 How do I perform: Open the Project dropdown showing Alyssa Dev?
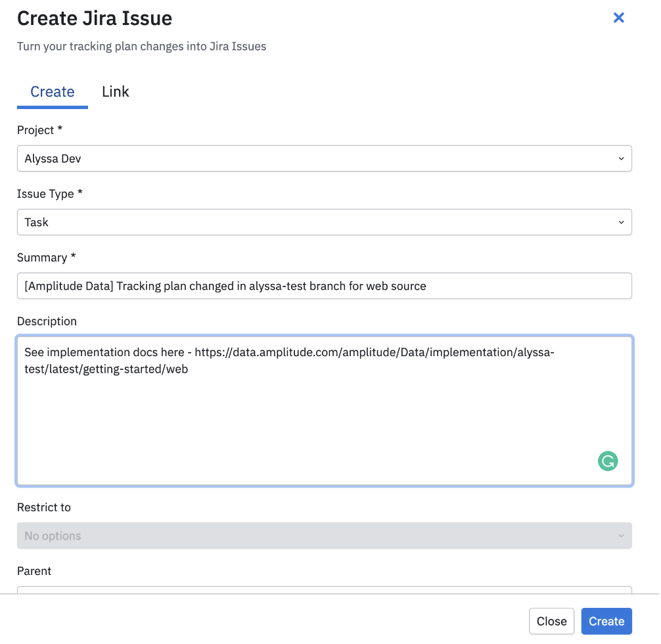[324, 158]
